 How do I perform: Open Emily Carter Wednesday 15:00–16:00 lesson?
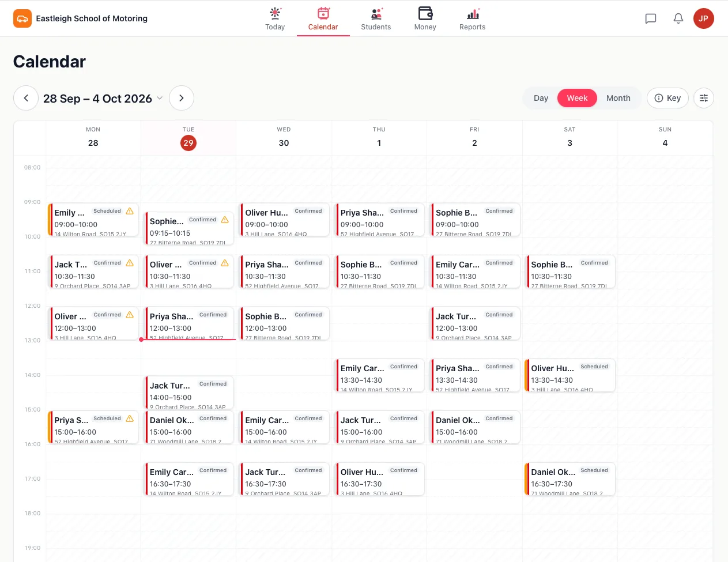click(284, 427)
